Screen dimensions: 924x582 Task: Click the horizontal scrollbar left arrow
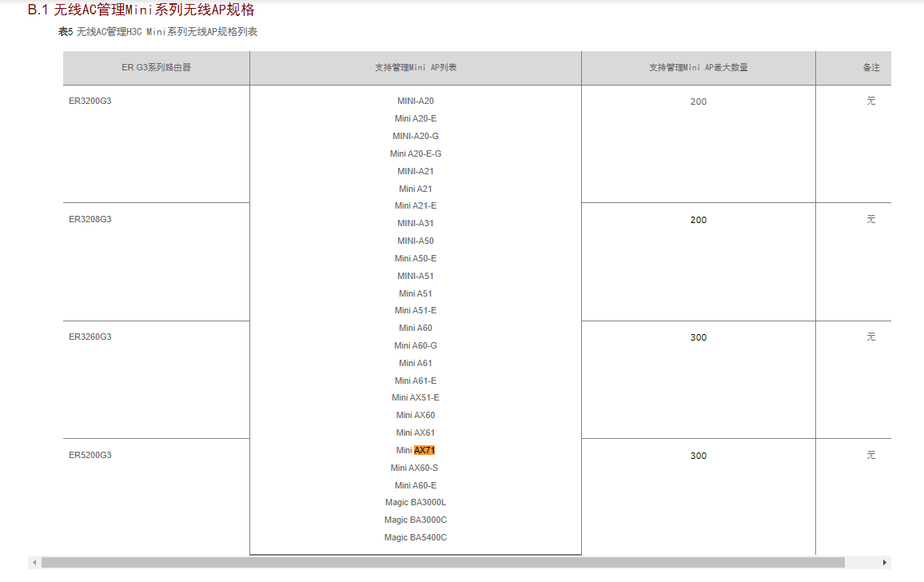tap(34, 563)
